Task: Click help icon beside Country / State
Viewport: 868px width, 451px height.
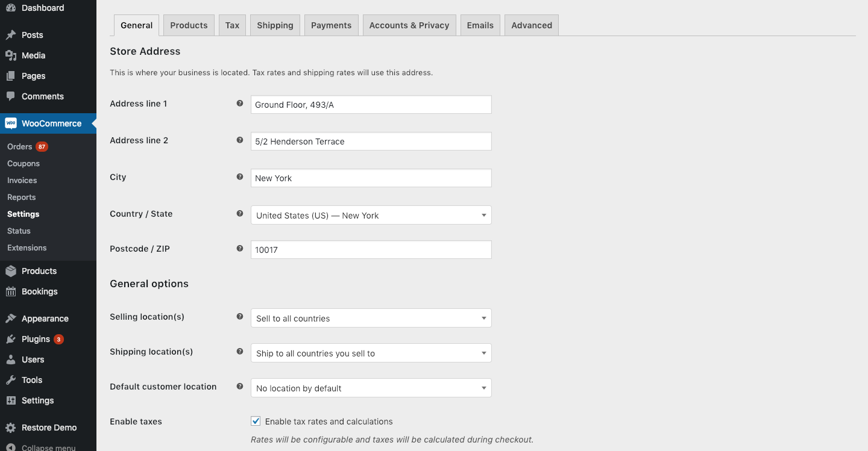Action: (240, 214)
